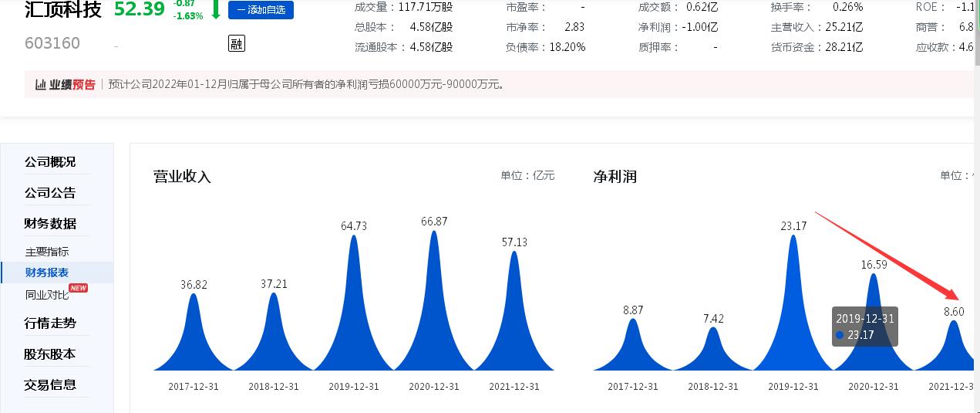The image size is (980, 413).
Task: Click the 2018-12-31 net profit peak 7.42
Action: pyautogui.click(x=713, y=349)
